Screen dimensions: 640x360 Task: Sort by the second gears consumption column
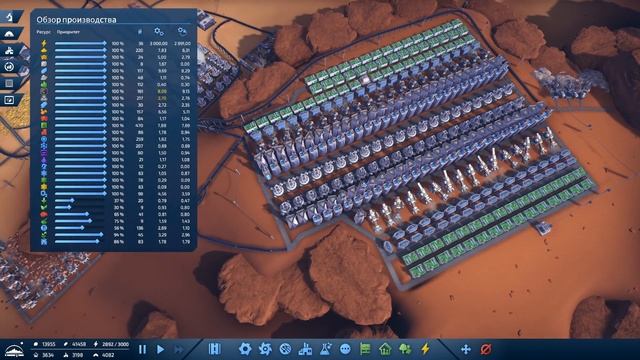pyautogui.click(x=182, y=31)
